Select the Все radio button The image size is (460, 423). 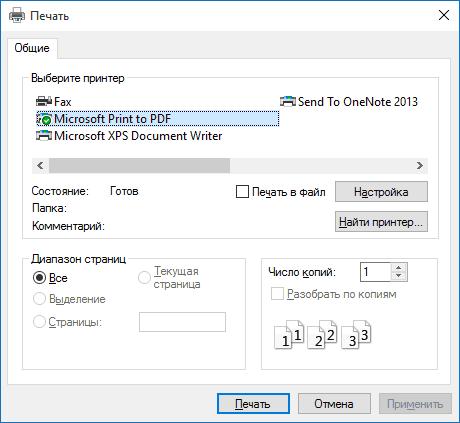[x=39, y=277]
